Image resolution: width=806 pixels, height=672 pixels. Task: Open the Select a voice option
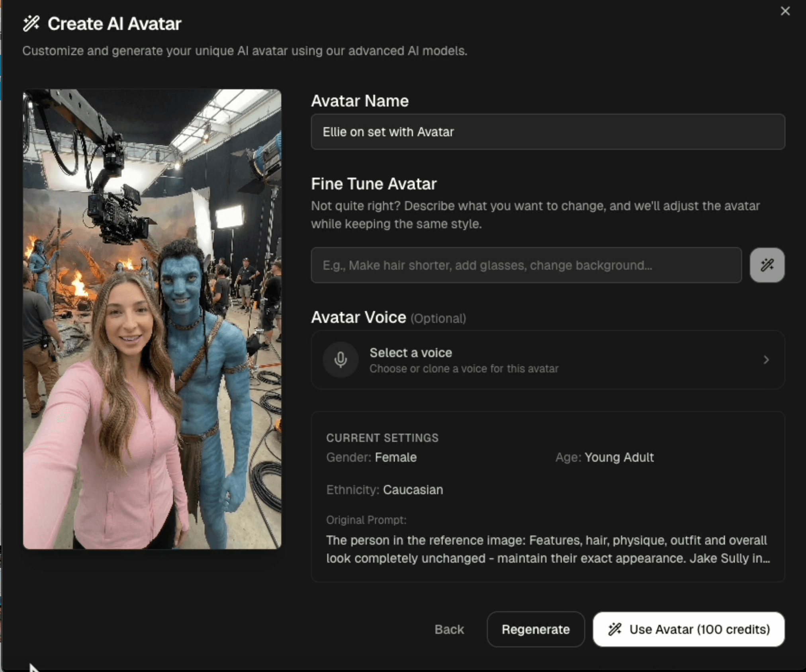point(411,353)
